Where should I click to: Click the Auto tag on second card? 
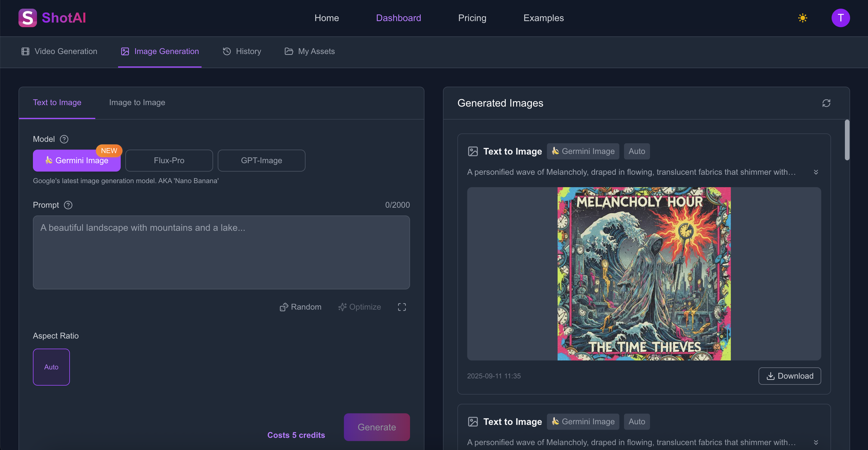coord(636,422)
